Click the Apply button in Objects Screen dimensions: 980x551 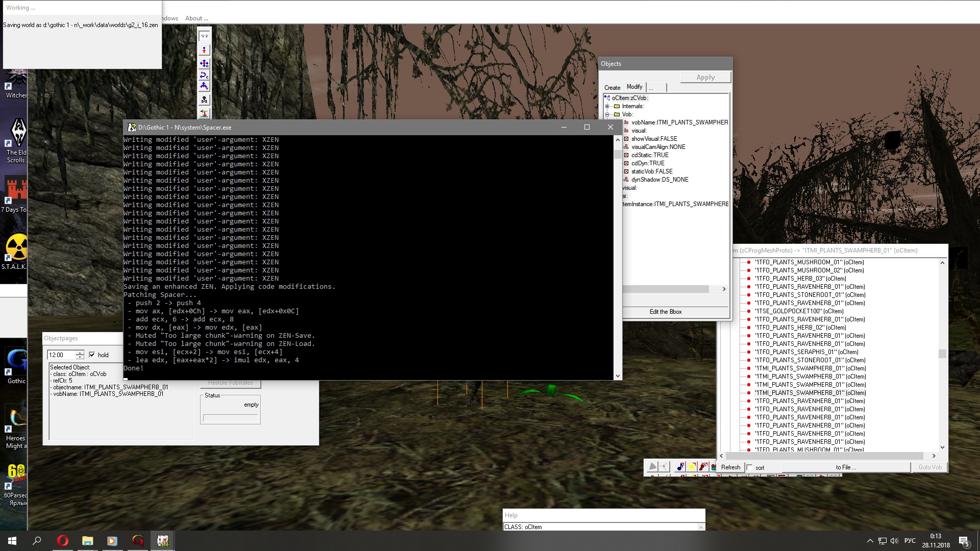705,77
